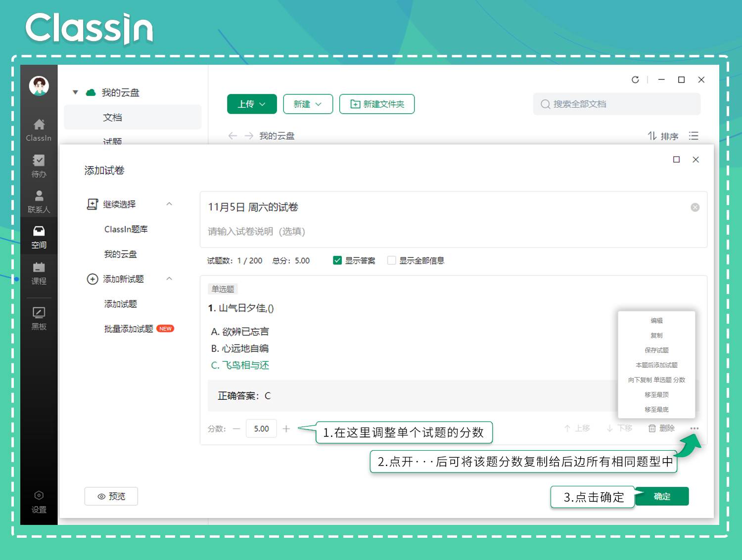
Task: Click the back arrow beside 我的云盘 path
Action: coord(232,136)
